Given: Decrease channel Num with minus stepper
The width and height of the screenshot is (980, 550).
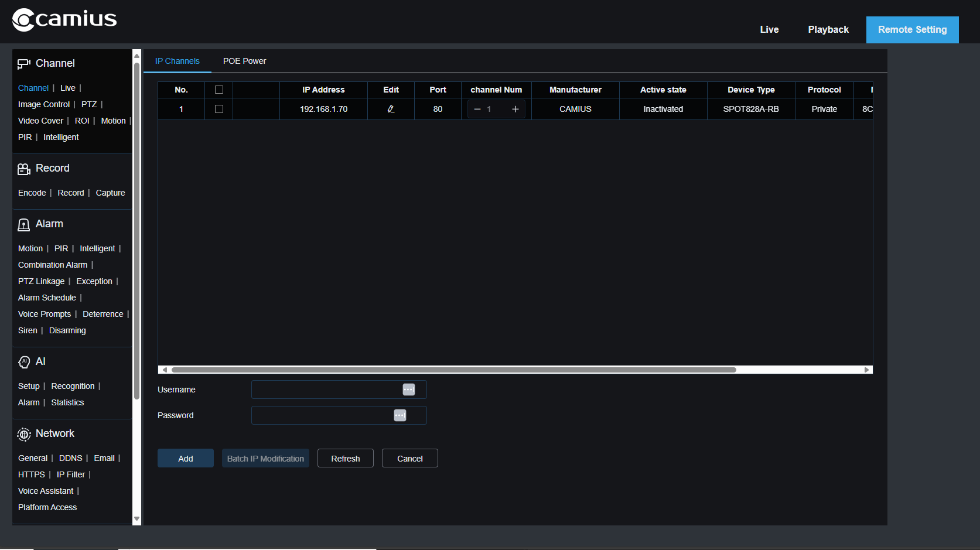Looking at the screenshot, I should click(476, 109).
